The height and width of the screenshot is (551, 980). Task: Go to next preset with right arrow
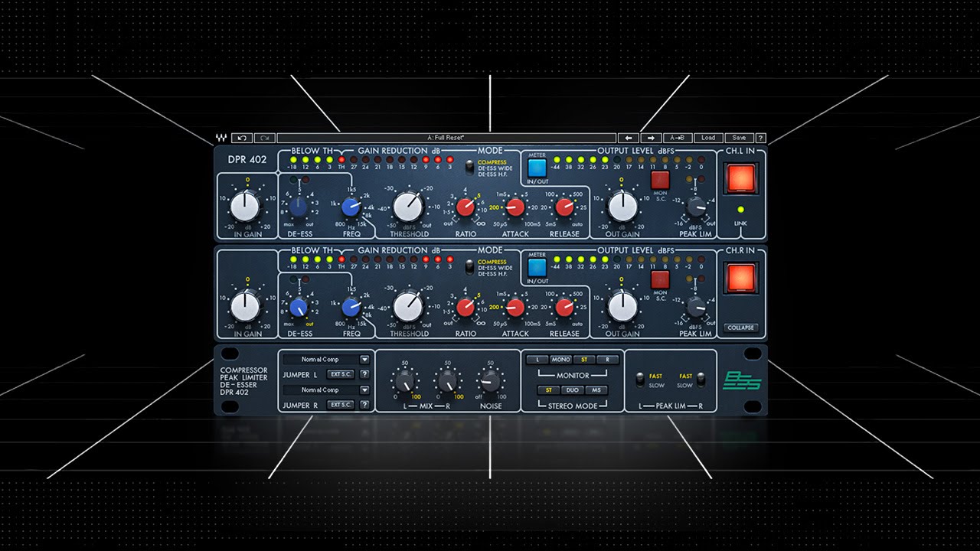click(651, 138)
